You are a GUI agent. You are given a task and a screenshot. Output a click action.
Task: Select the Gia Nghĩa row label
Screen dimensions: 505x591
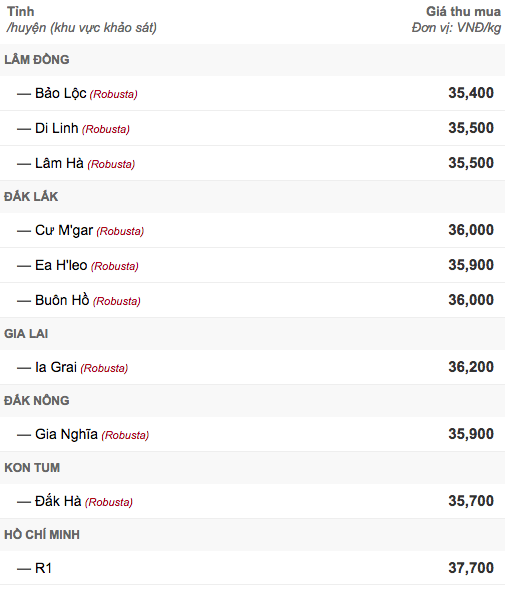66,434
